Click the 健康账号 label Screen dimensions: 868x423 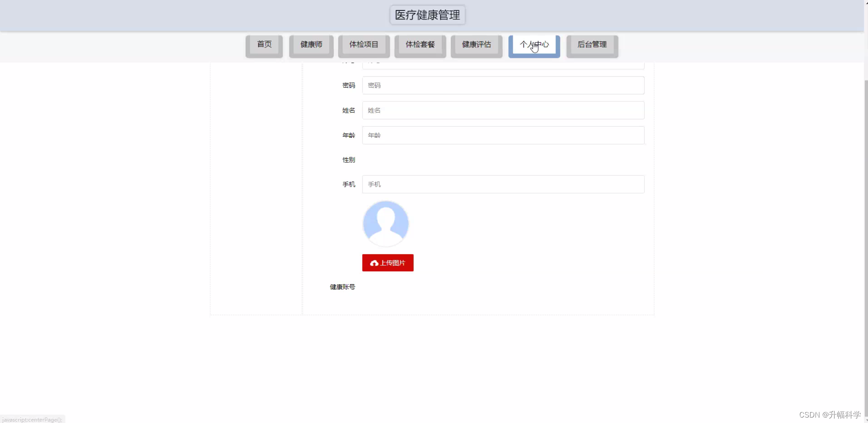click(342, 286)
